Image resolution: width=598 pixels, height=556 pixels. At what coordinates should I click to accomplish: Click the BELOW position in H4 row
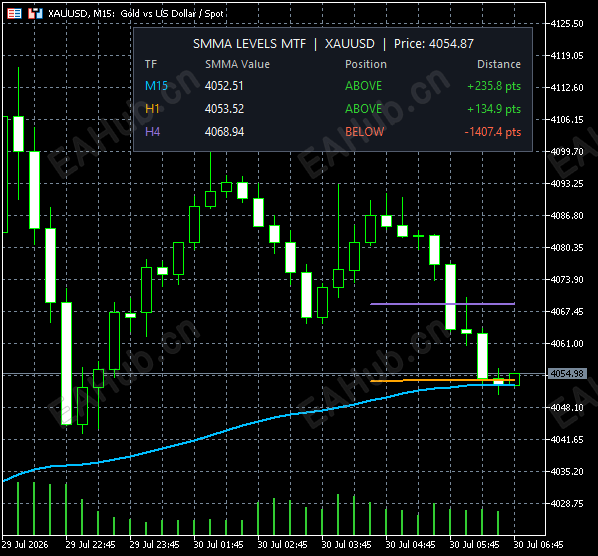click(x=365, y=132)
